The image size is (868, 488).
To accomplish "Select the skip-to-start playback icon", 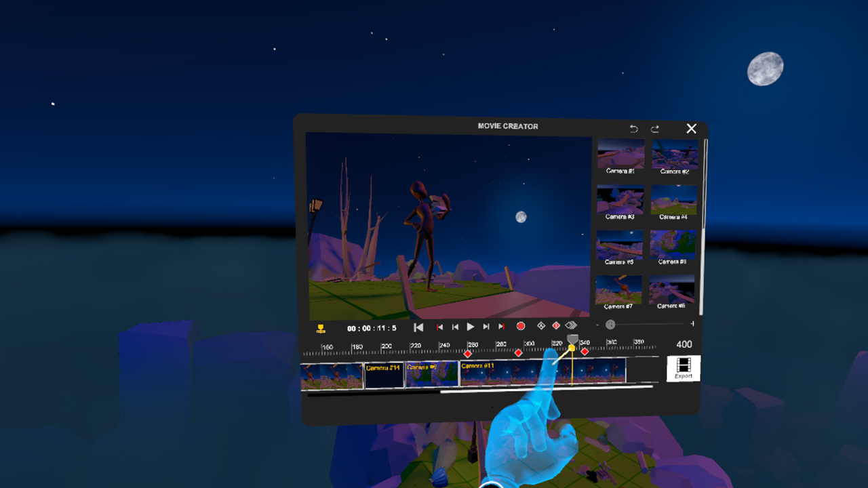I will [x=418, y=325].
